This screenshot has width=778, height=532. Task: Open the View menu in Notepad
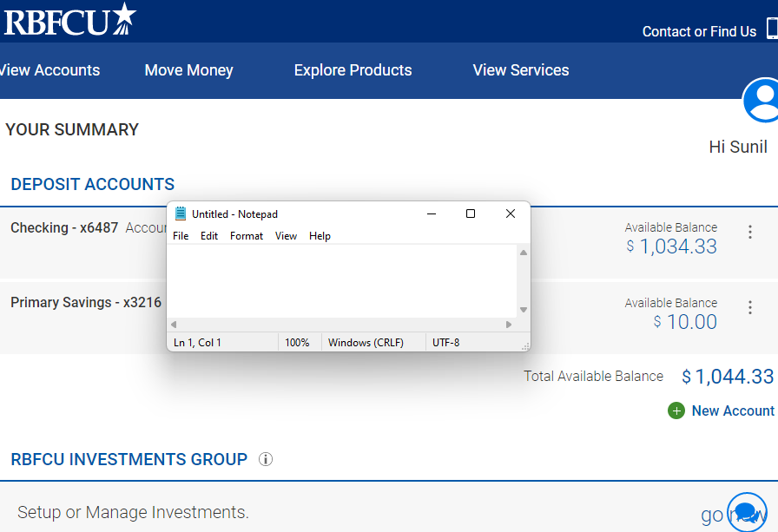(286, 236)
